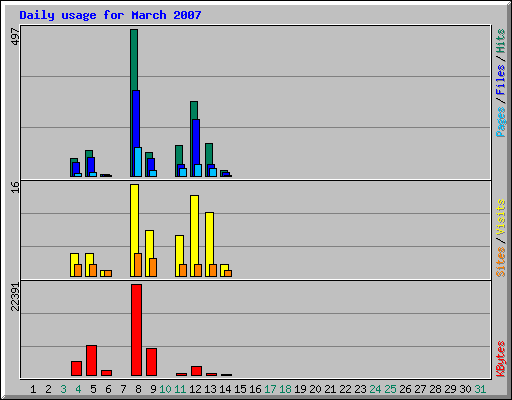Image resolution: width=512 pixels, height=400 pixels.
Task: Click the Files legend label
Action: click(501, 79)
